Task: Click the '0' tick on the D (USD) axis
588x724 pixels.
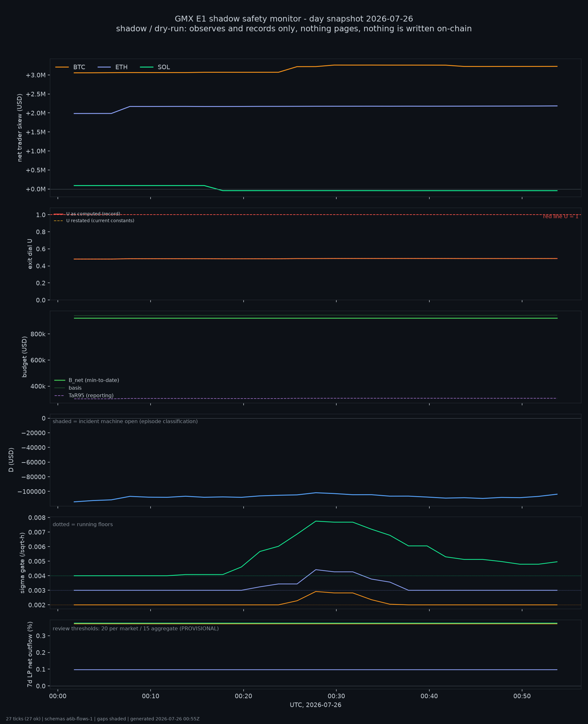Action: click(x=44, y=419)
